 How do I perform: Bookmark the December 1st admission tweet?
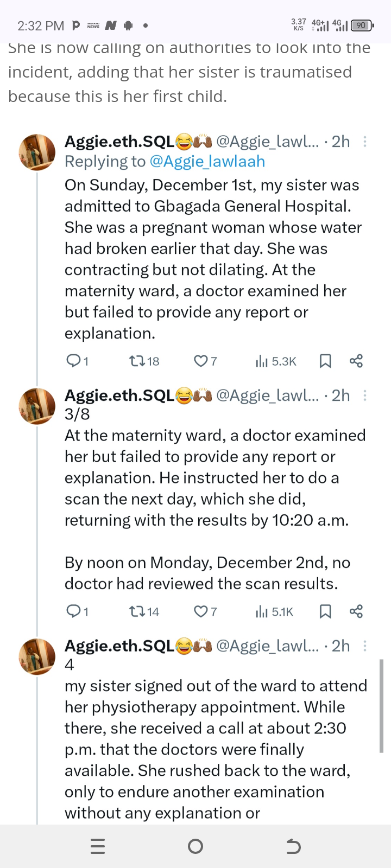click(x=325, y=361)
